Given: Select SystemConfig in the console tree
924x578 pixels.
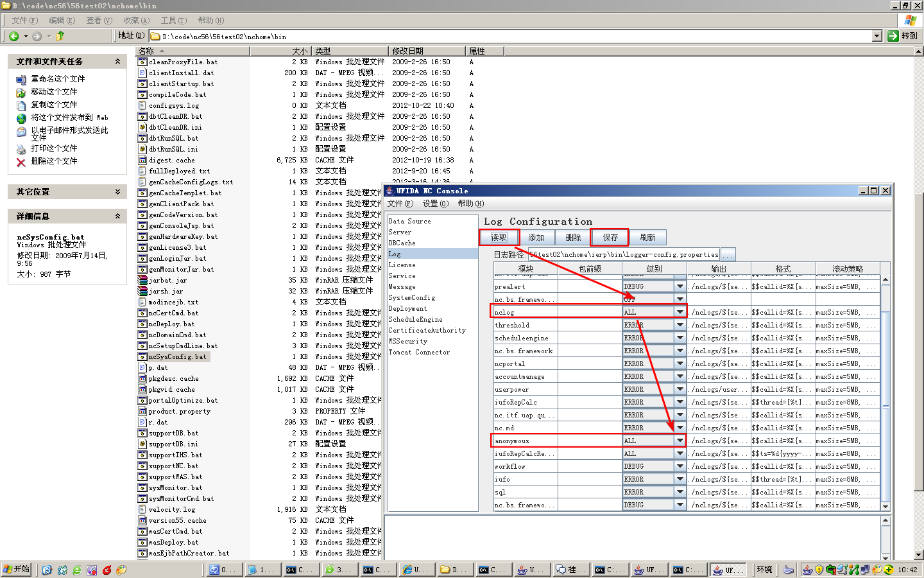Looking at the screenshot, I should click(x=411, y=297).
